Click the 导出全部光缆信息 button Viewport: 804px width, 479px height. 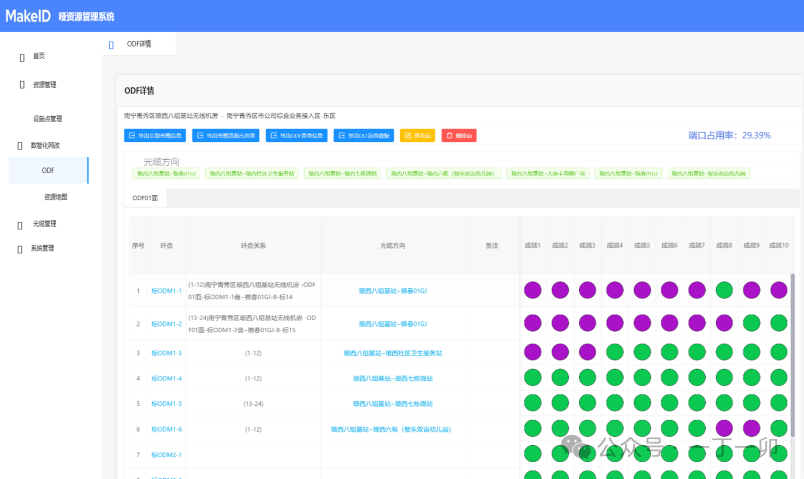[x=155, y=135]
